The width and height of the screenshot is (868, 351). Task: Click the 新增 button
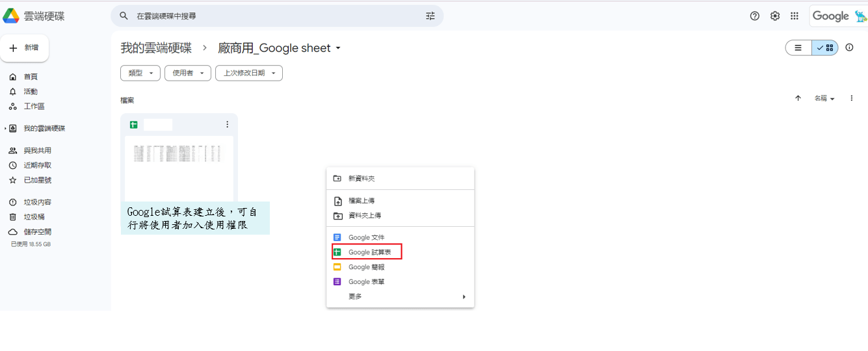(x=25, y=48)
